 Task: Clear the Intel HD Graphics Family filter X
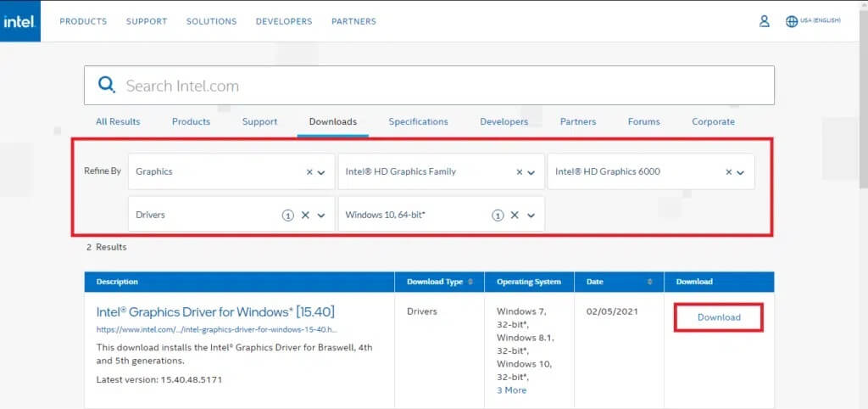(x=520, y=172)
